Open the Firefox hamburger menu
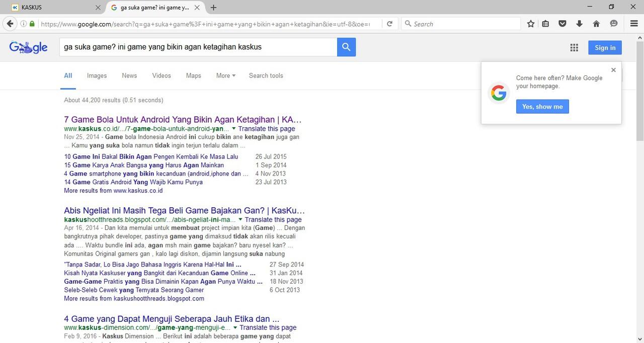The image size is (644, 343). tap(634, 24)
